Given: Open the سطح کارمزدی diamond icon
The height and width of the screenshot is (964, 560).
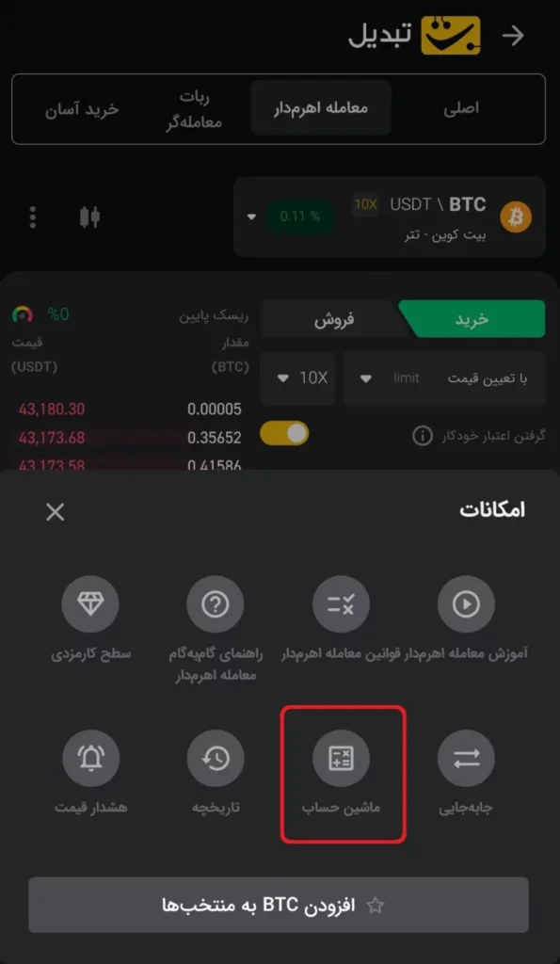Looking at the screenshot, I should pyautogui.click(x=90, y=604).
